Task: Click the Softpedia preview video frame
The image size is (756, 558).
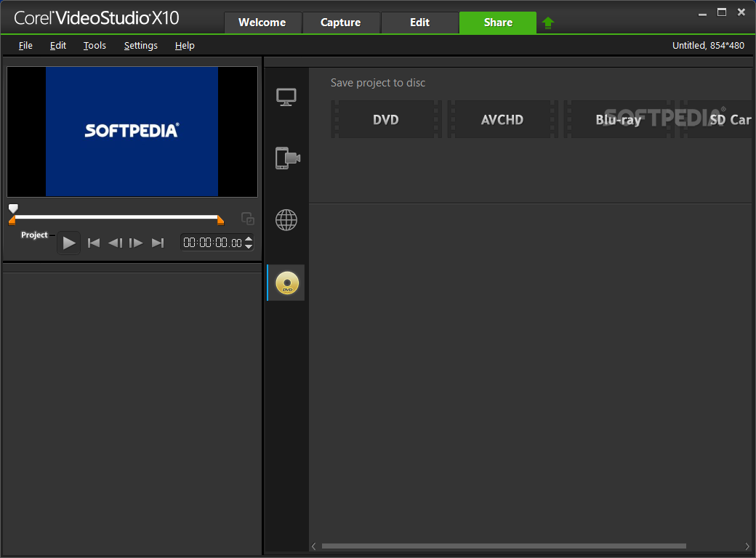Action: pos(132,132)
